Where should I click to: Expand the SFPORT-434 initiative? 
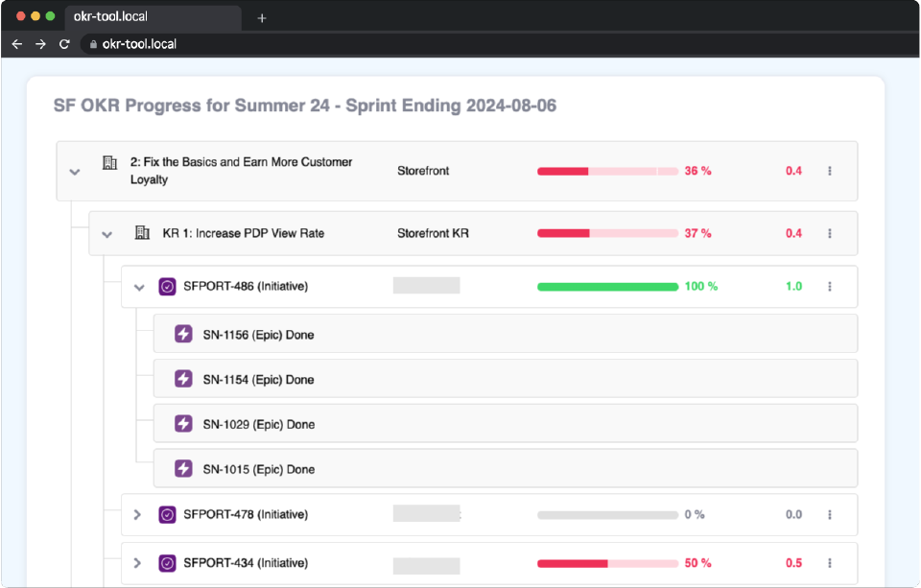137,563
